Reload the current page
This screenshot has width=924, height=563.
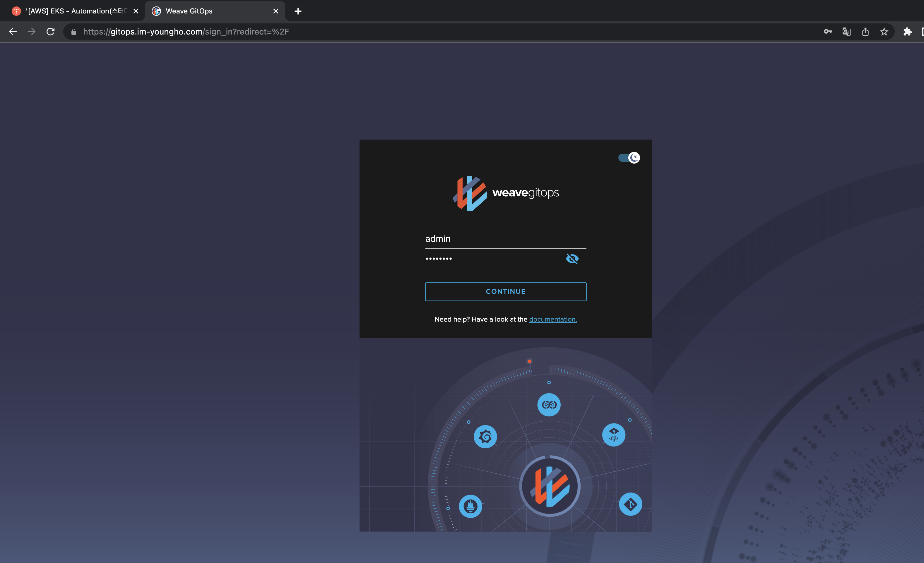[51, 32]
